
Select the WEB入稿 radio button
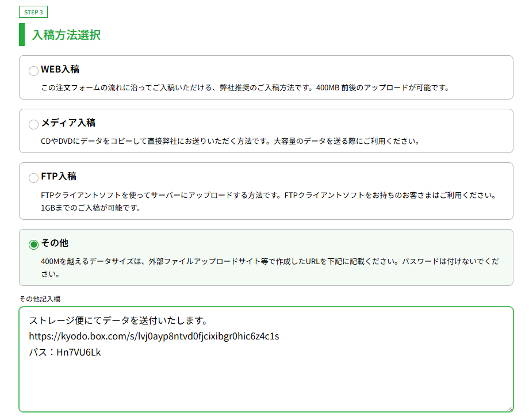(33, 70)
